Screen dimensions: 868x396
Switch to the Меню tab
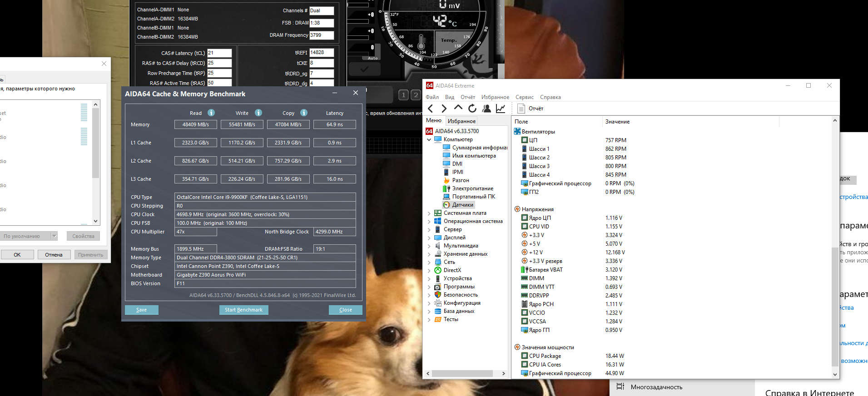pos(434,120)
